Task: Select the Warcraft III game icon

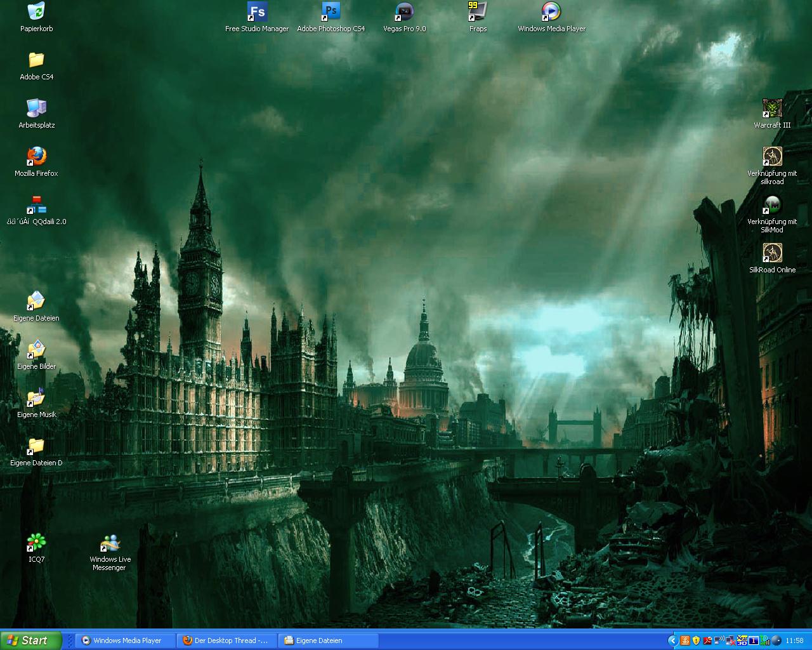Action: coord(772,108)
